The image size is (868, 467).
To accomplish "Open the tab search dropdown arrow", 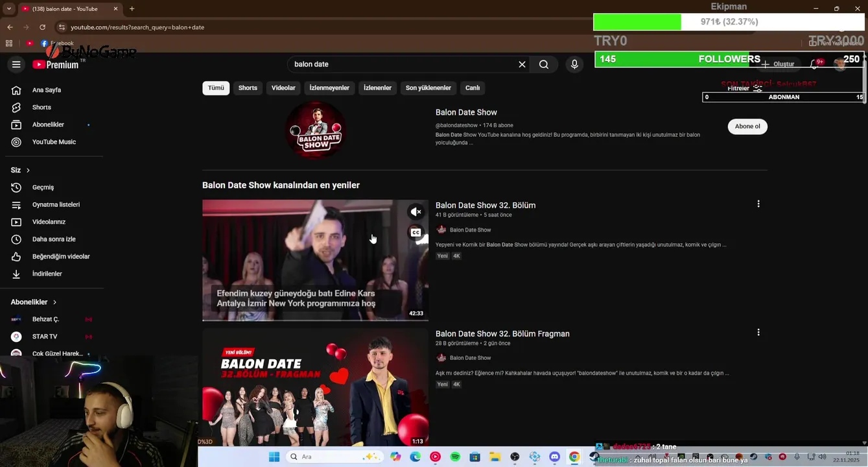I will pyautogui.click(x=8, y=8).
